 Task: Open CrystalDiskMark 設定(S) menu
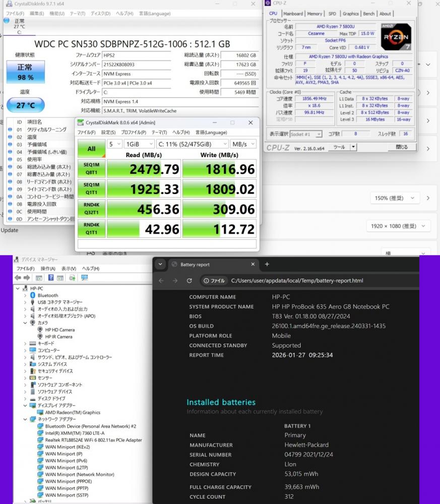(108, 133)
